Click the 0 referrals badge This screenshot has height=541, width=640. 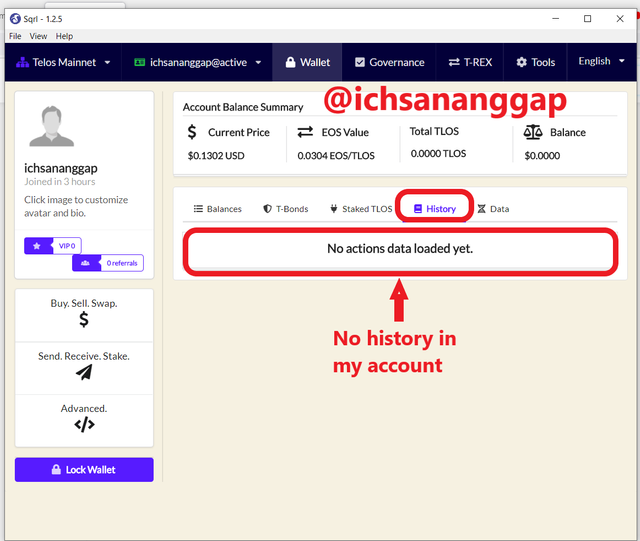[108, 263]
